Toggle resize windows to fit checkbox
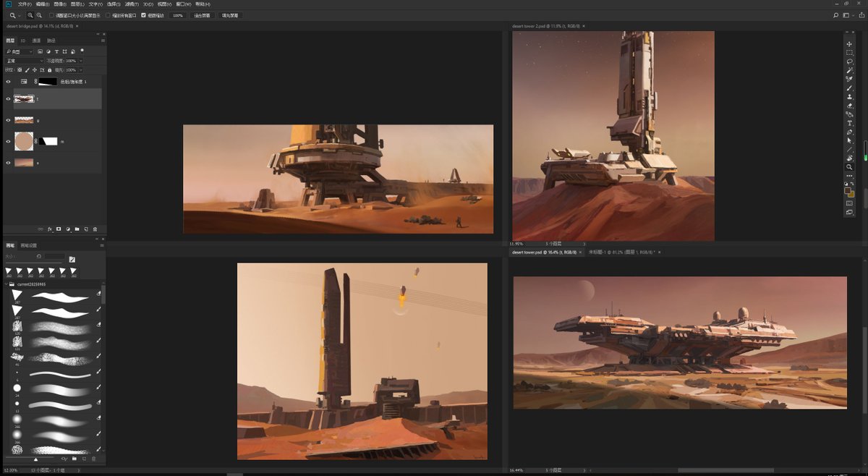868x476 pixels. (52, 15)
